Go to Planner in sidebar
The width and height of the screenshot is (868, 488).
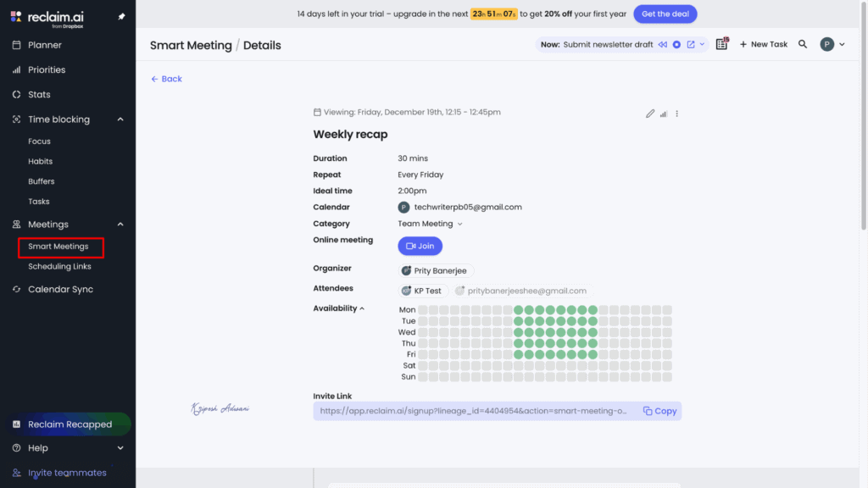[45, 45]
